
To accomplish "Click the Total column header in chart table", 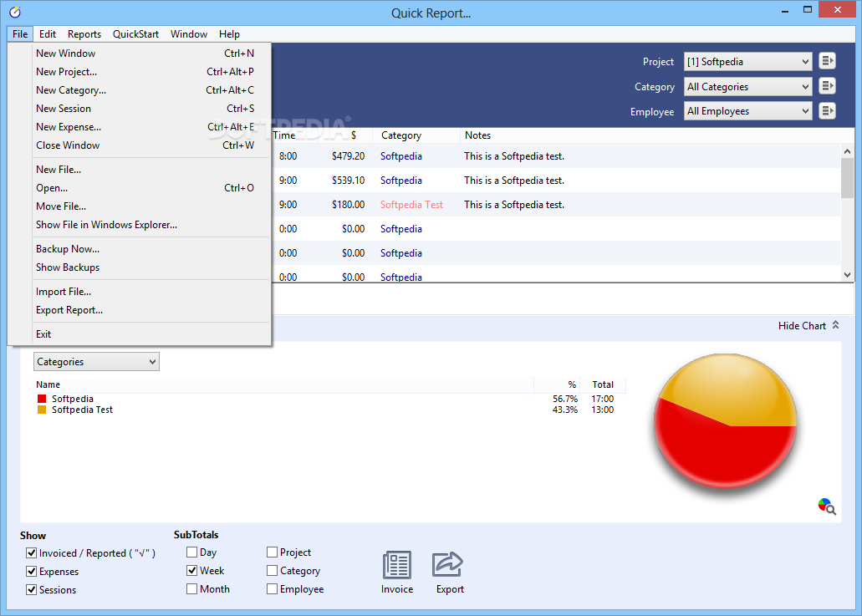I will [603, 384].
